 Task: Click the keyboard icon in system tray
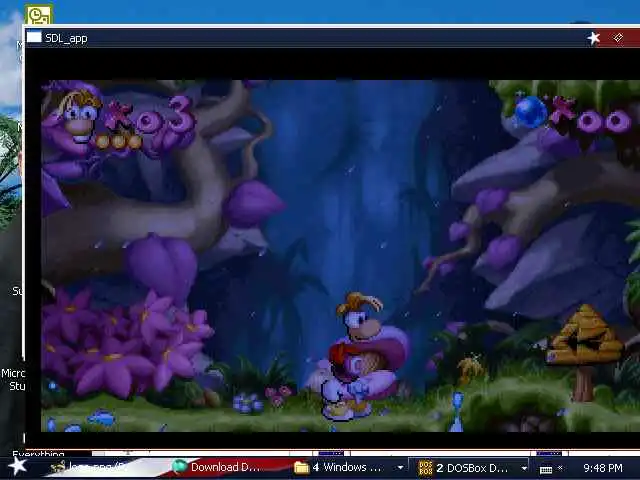pyautogui.click(x=546, y=469)
